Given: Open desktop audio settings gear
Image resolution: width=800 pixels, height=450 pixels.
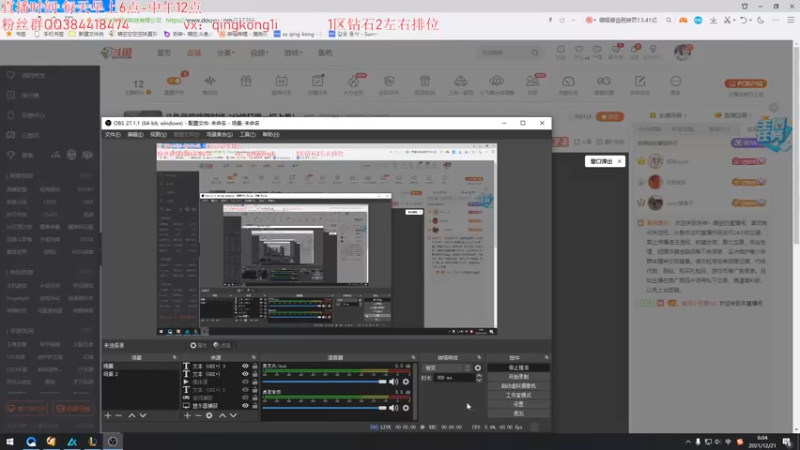Looking at the screenshot, I should click(x=406, y=408).
